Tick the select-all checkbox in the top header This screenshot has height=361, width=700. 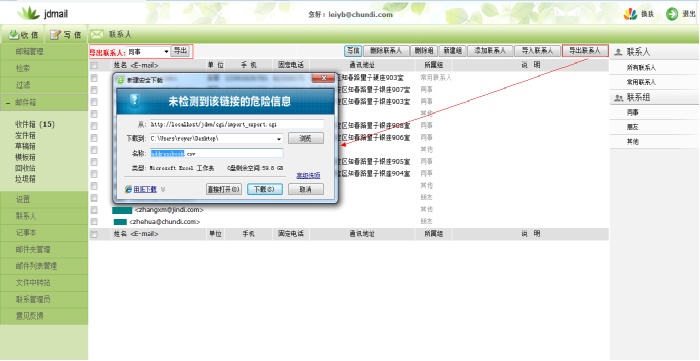(94, 66)
